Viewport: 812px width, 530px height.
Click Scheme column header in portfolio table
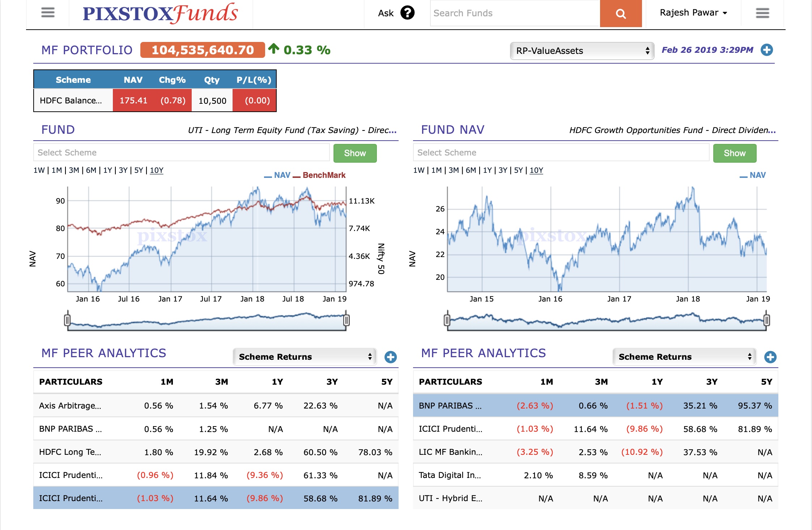pyautogui.click(x=73, y=80)
